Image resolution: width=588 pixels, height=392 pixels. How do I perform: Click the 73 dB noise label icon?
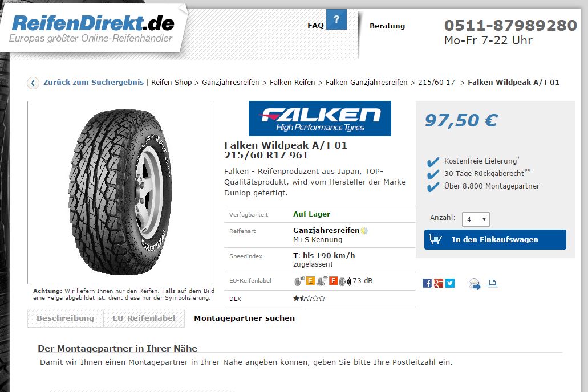point(346,281)
